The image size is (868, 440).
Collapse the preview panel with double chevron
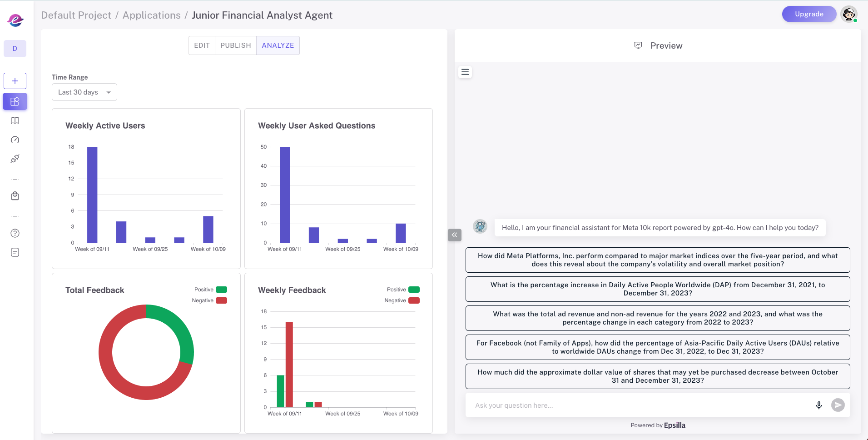[454, 235]
